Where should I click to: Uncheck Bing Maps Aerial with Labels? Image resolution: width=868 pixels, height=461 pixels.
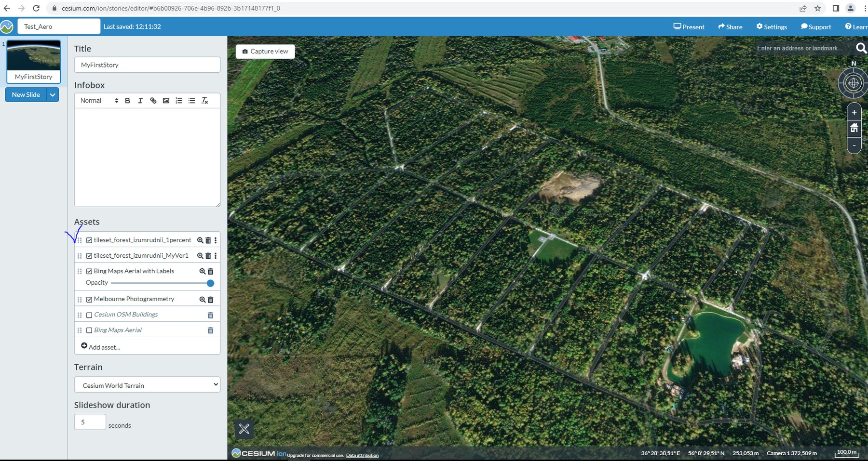point(89,272)
